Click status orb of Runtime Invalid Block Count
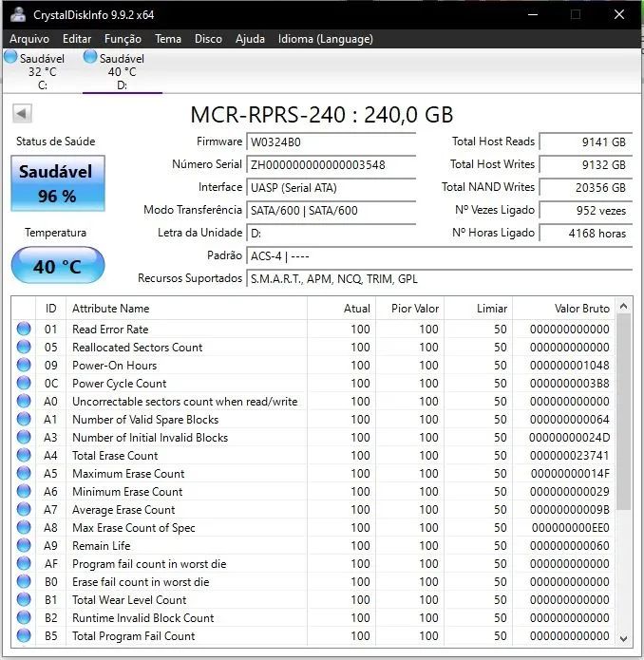 pyautogui.click(x=24, y=617)
